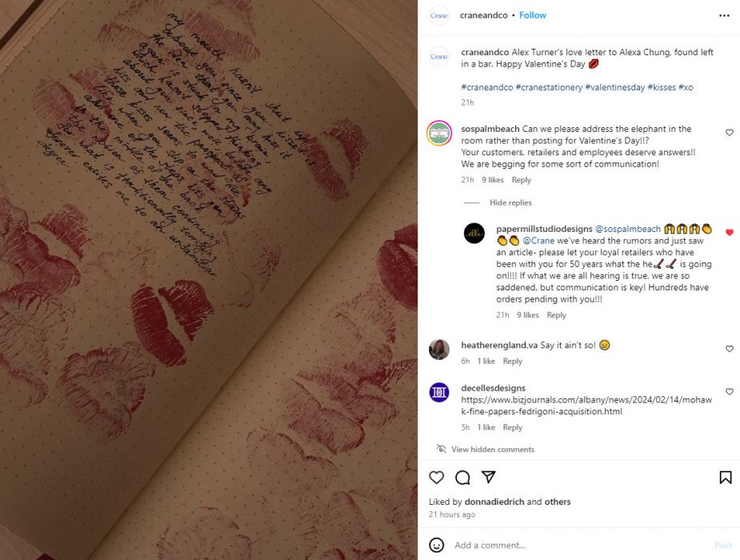
Task: Unlike papermillstudiodesigns reply red heart
Action: pyautogui.click(x=729, y=232)
